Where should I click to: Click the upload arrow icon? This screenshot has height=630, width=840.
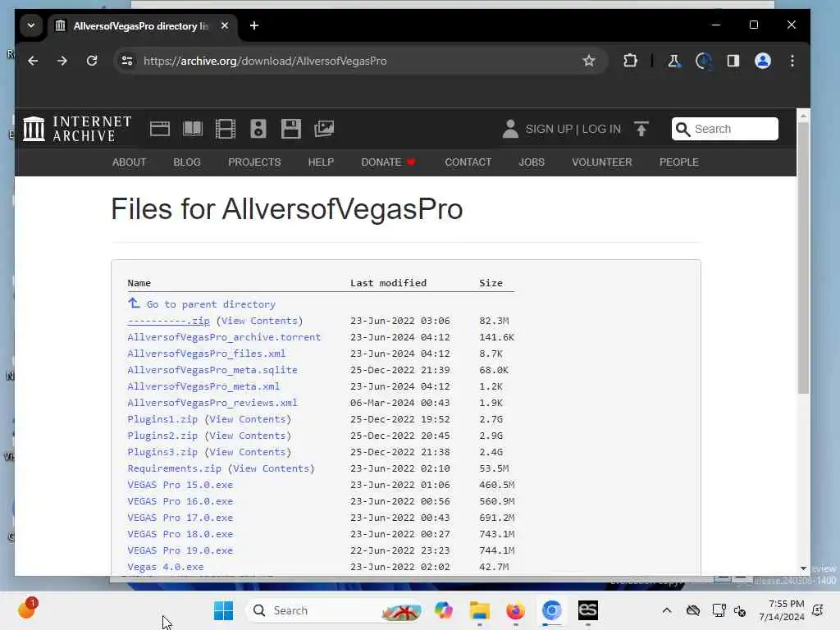[641, 129]
